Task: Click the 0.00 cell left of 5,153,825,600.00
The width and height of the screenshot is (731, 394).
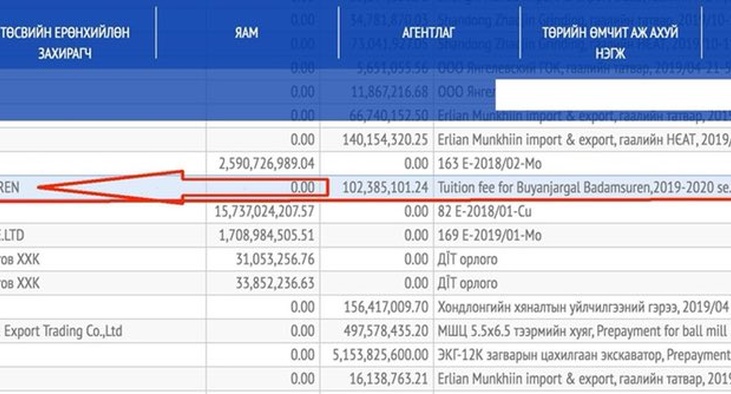Action: (x=303, y=355)
